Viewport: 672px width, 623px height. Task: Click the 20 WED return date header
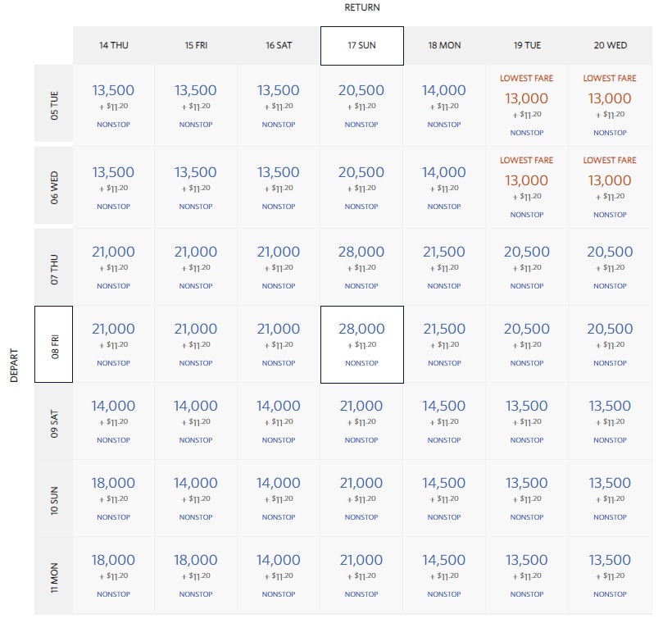point(610,45)
